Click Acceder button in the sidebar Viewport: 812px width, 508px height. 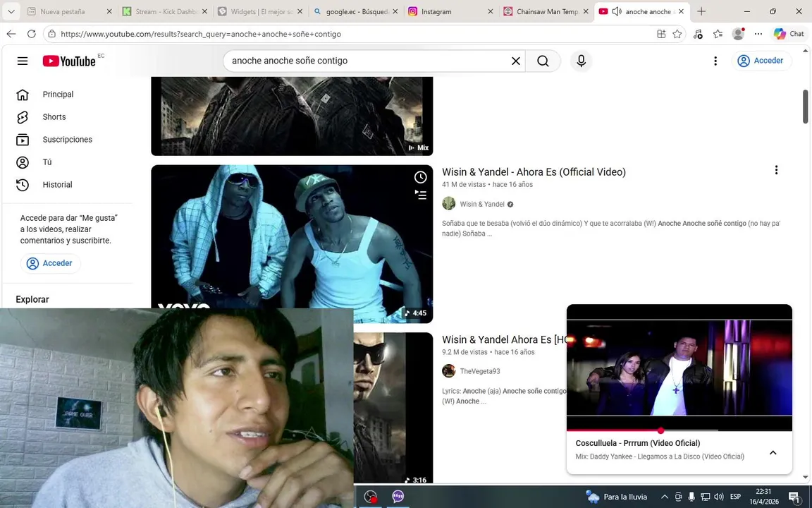(x=50, y=263)
